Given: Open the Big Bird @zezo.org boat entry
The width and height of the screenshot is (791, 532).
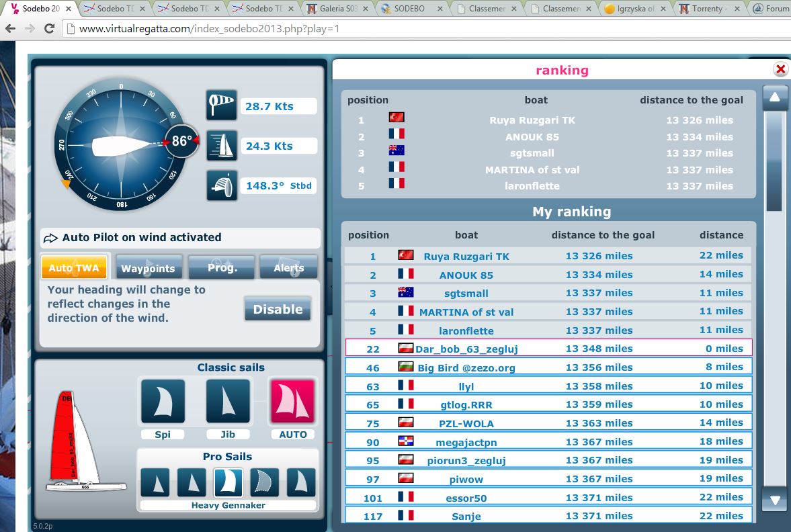Looking at the screenshot, I should (457, 367).
